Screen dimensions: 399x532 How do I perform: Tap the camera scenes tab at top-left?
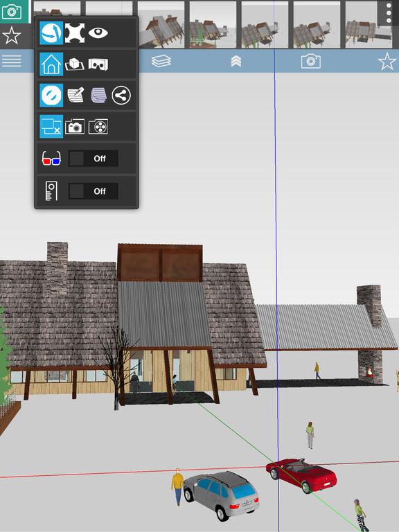tap(12, 12)
